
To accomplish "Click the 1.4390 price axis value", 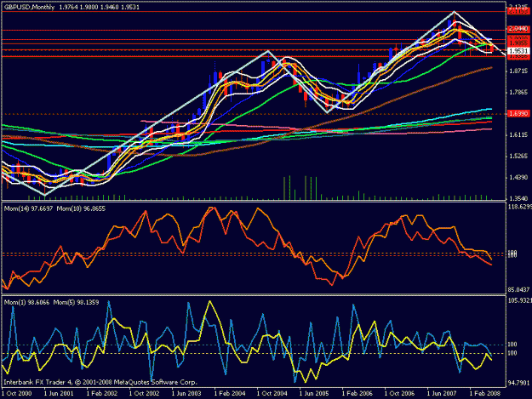I will tap(518, 178).
